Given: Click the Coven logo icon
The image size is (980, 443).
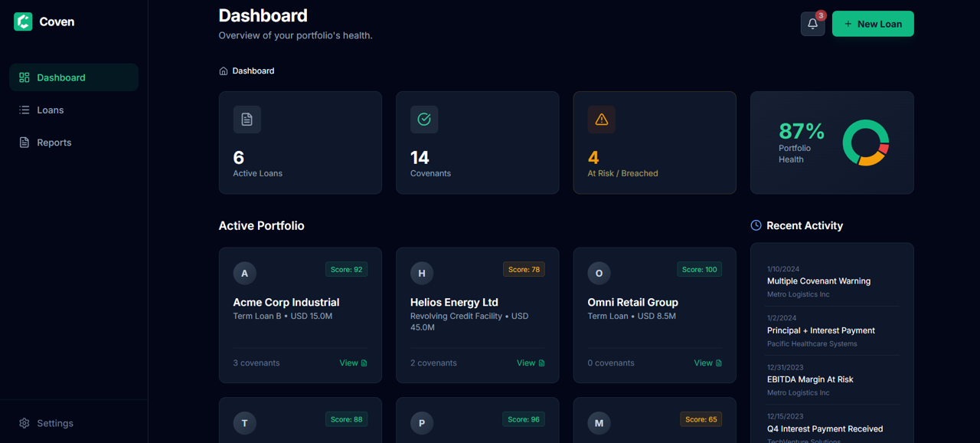Looking at the screenshot, I should point(23,21).
